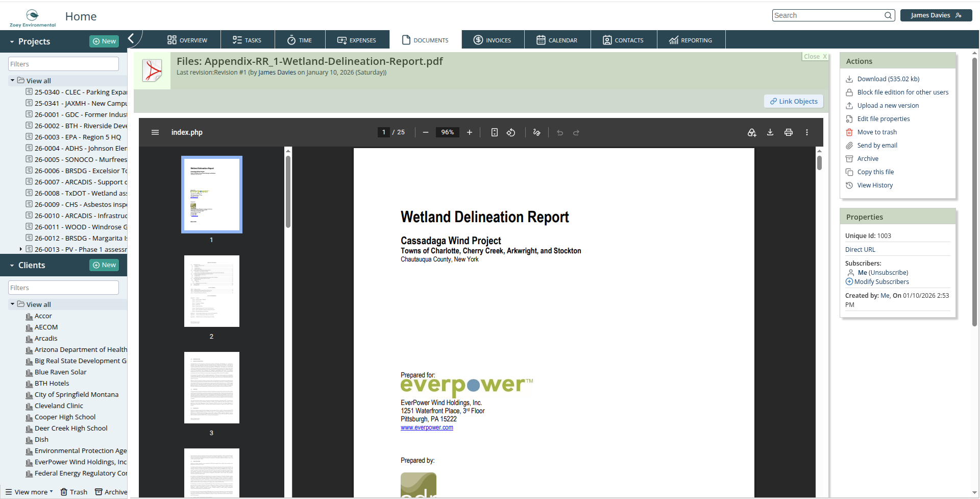Screen dimensions: 980x499
Task: Click the save to Drive icon
Action: (x=752, y=132)
